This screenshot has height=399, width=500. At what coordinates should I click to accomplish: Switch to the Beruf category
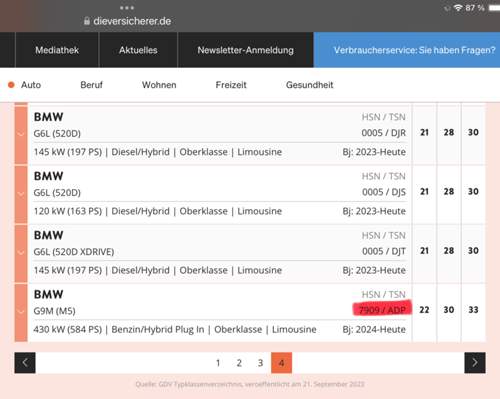[91, 85]
